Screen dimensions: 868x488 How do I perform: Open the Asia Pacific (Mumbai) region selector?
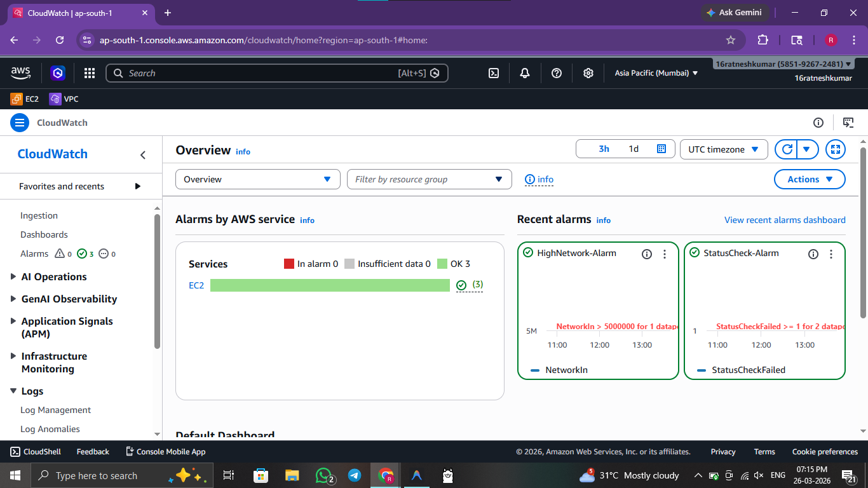(x=656, y=73)
